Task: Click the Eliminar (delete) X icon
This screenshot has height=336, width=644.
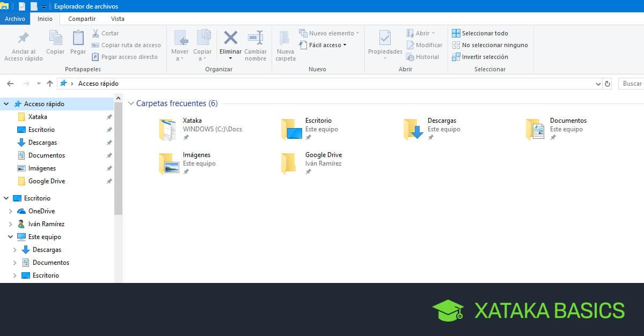Action: tap(230, 38)
